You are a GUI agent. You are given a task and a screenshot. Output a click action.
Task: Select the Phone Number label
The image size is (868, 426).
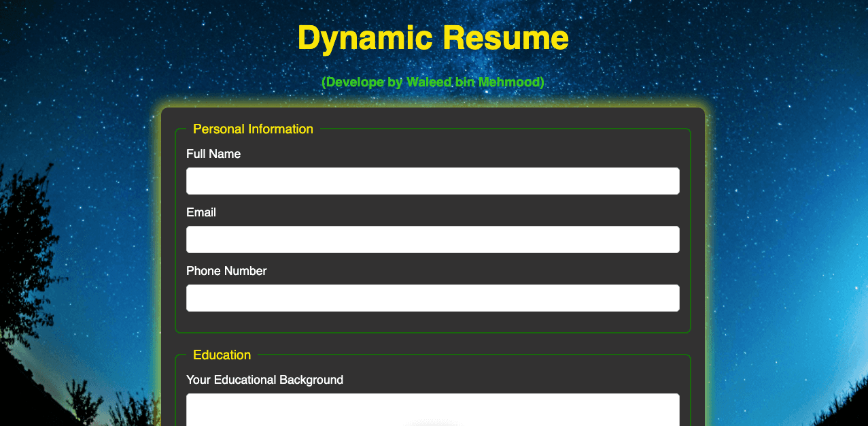pos(226,271)
